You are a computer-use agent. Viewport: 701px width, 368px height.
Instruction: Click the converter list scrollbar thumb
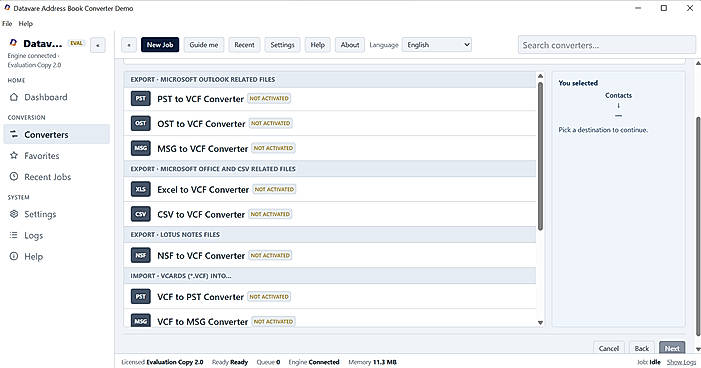pyautogui.click(x=541, y=156)
